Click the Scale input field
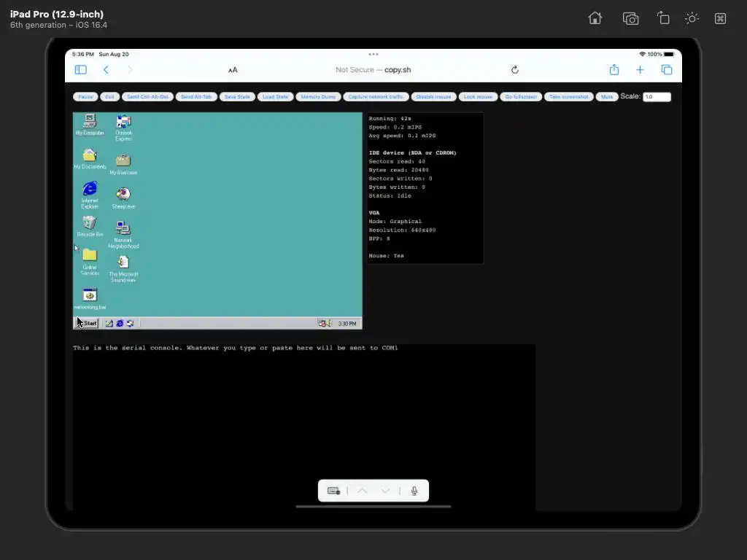The image size is (747, 560). 657,97
